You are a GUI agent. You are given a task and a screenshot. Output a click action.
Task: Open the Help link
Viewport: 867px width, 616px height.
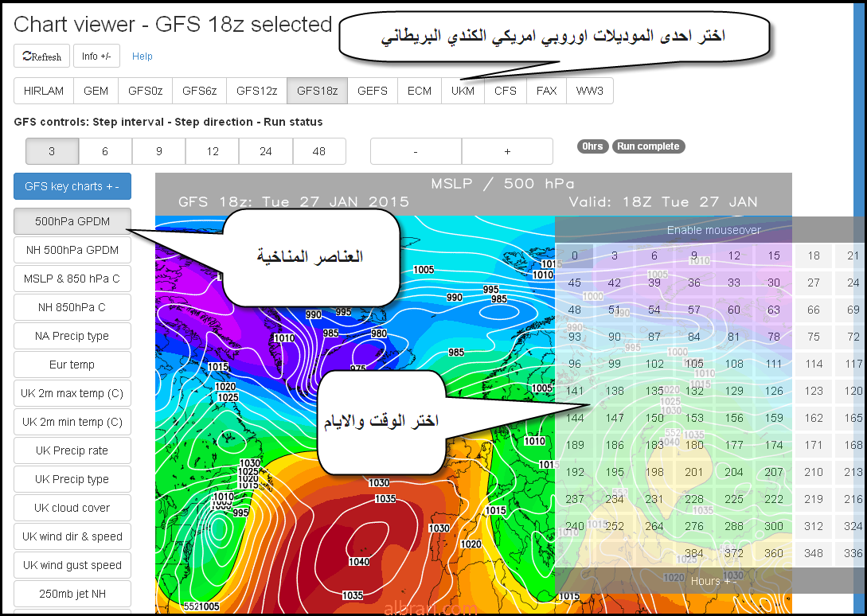pyautogui.click(x=142, y=57)
